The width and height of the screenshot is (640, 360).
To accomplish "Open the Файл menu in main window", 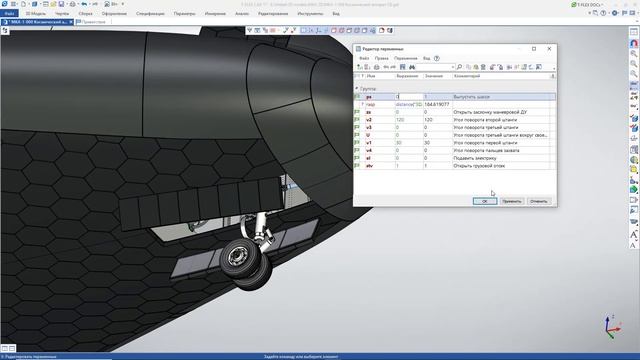I will 9,13.
